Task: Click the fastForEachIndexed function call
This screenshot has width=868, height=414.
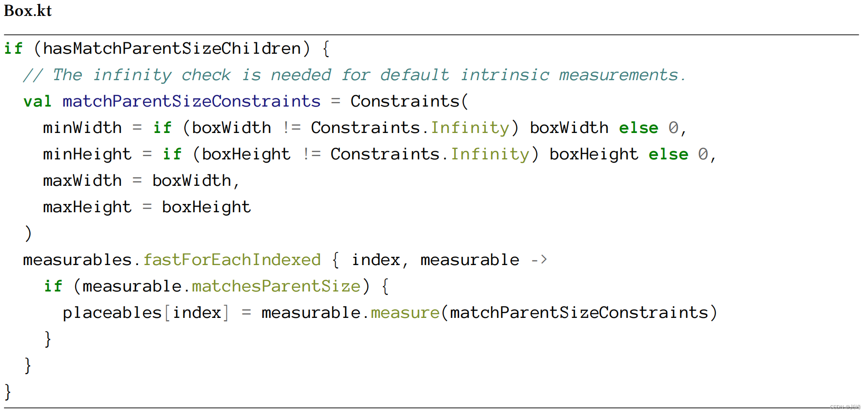Action: 232,260
